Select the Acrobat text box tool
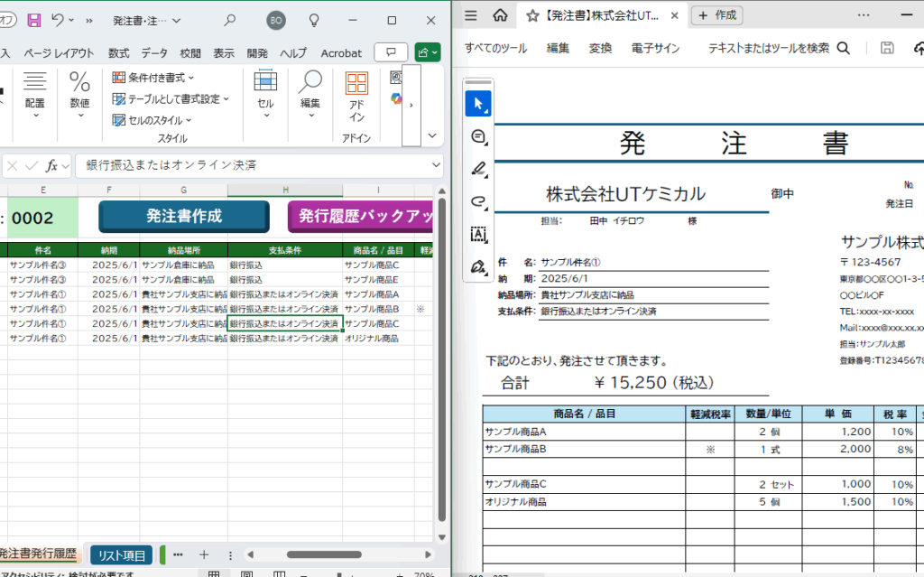Screen dimensions: 924x577 click(478, 234)
